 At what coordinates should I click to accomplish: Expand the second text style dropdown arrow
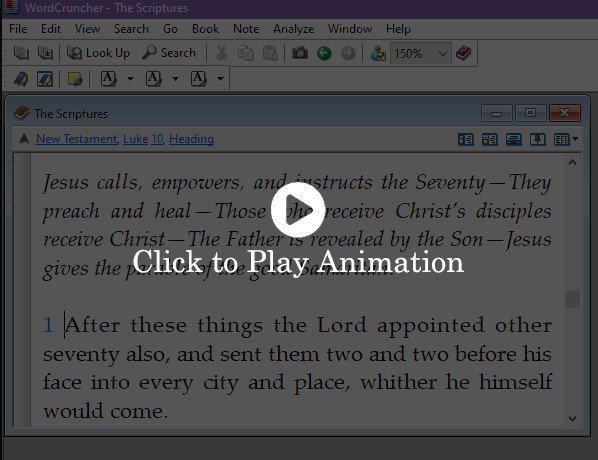tap(175, 79)
